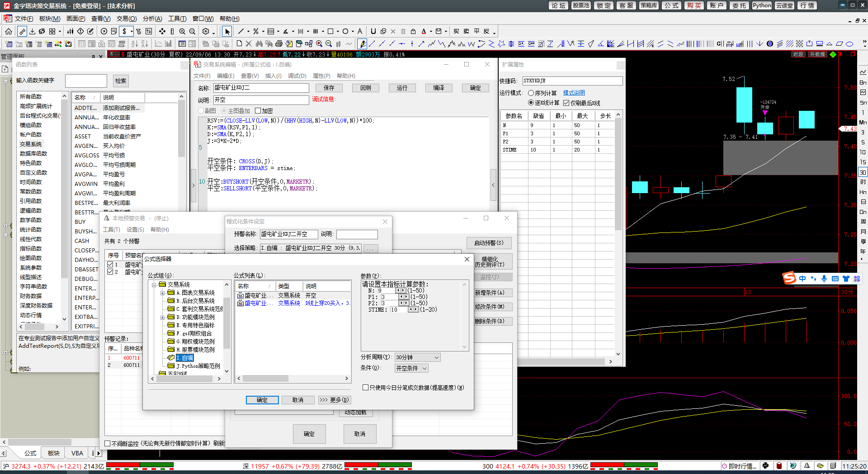Image resolution: width=868 pixels, height=474 pixels.
Task: Open 分析(A) menu
Action: [x=152, y=19]
